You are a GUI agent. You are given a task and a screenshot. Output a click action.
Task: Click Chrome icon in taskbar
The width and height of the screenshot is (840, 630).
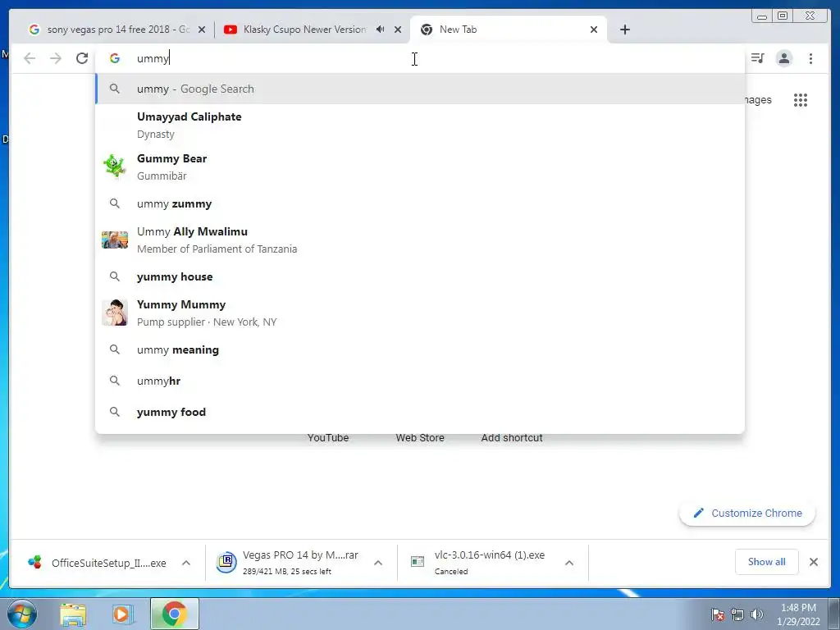coord(174,614)
